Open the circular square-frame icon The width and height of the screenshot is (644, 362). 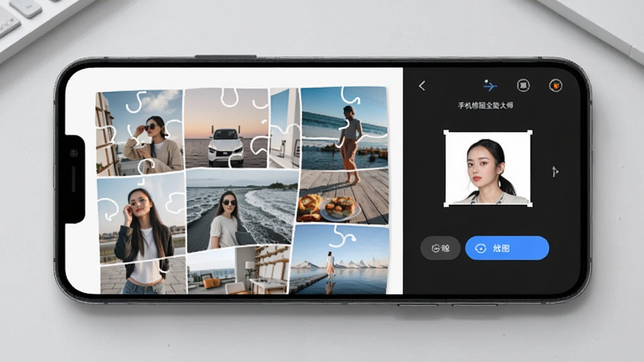[x=523, y=85]
